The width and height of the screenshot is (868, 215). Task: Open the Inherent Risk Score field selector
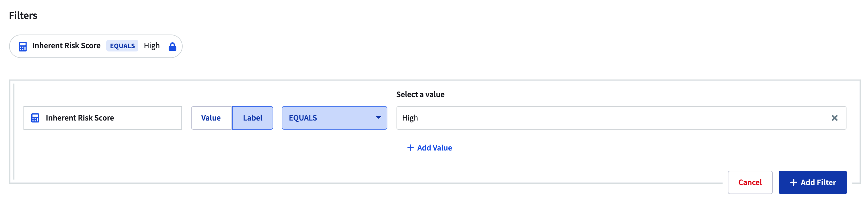click(x=102, y=118)
